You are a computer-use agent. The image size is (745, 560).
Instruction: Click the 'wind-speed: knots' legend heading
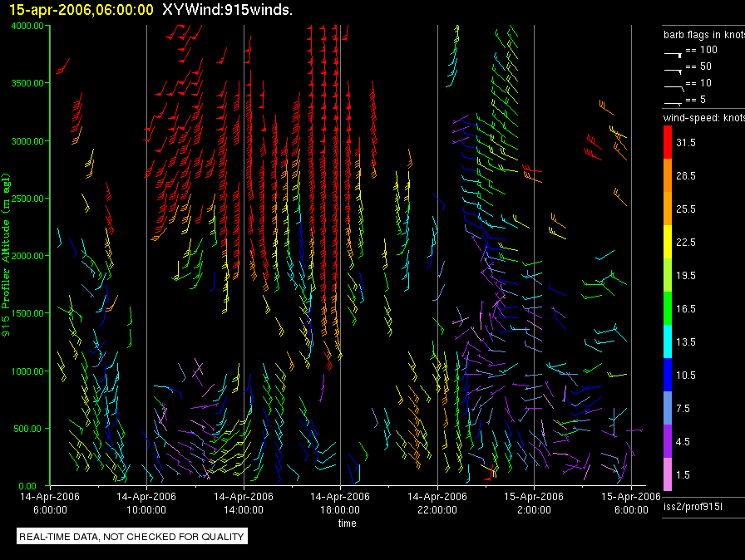click(704, 118)
